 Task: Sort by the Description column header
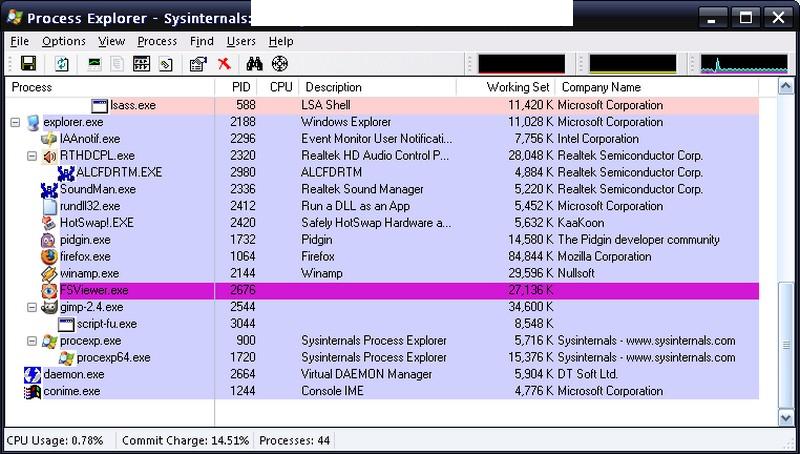point(377,87)
